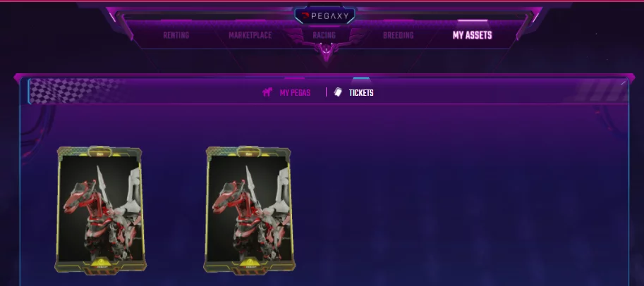Navigate to the Breeding page

(398, 35)
